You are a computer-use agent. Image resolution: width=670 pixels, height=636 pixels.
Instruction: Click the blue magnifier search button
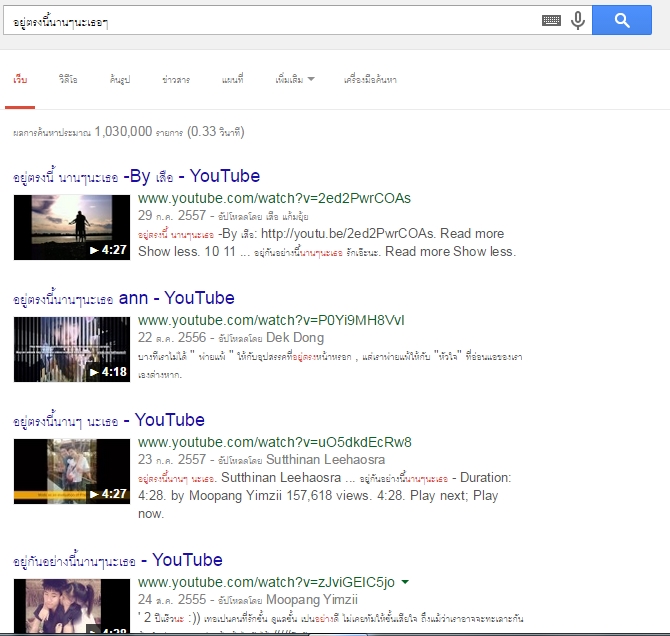pos(622,20)
